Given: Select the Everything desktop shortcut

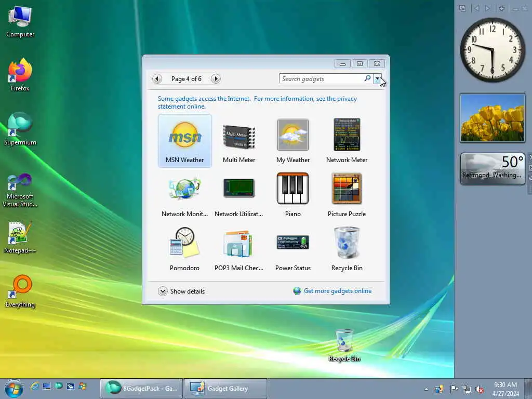Looking at the screenshot, I should (x=20, y=291).
